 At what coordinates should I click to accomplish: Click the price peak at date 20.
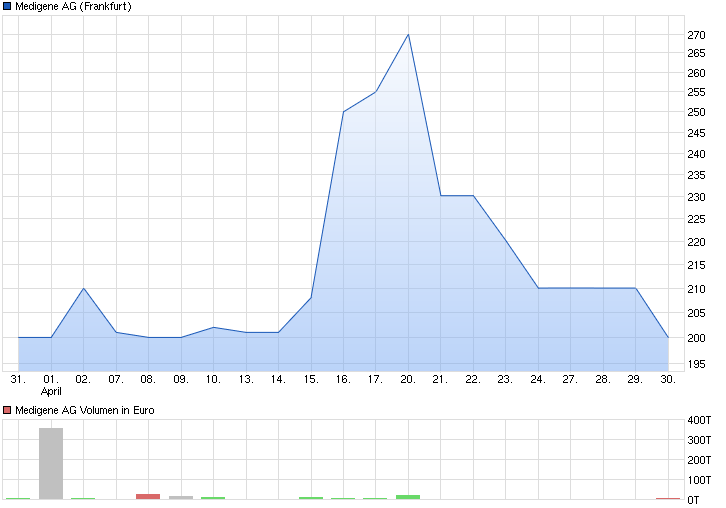coord(408,34)
